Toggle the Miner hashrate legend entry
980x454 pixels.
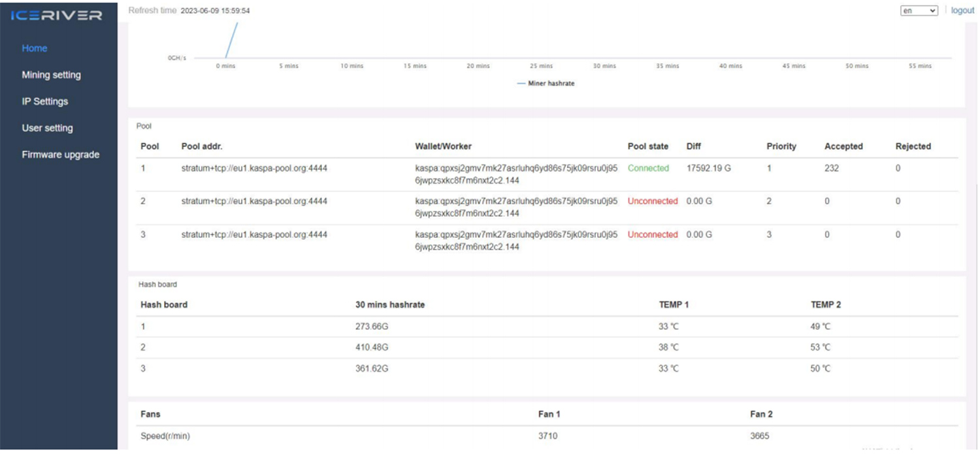pos(546,84)
